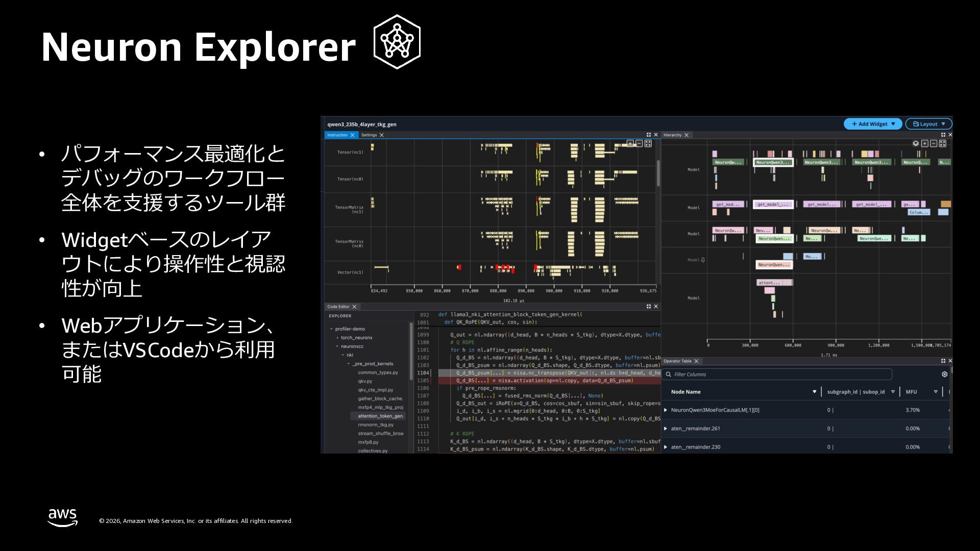
Task: Select the Instruction tab
Action: tap(337, 135)
